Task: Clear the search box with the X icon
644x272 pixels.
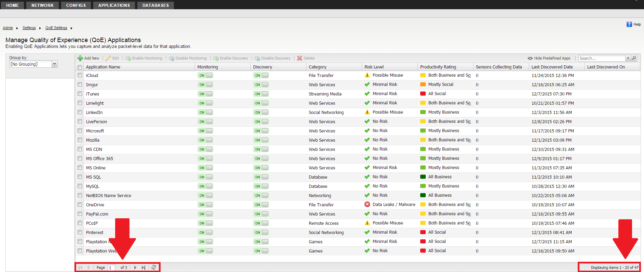Action: [x=628, y=58]
